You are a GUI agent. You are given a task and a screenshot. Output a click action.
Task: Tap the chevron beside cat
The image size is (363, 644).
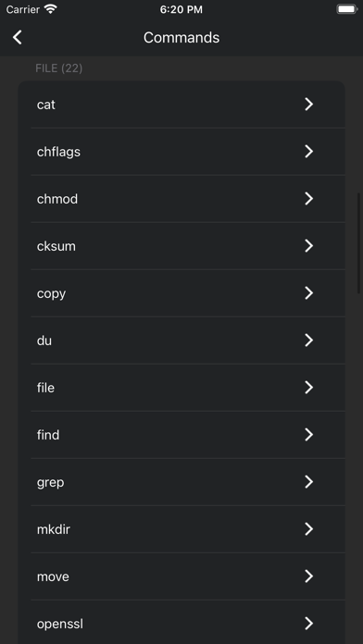[x=308, y=105]
